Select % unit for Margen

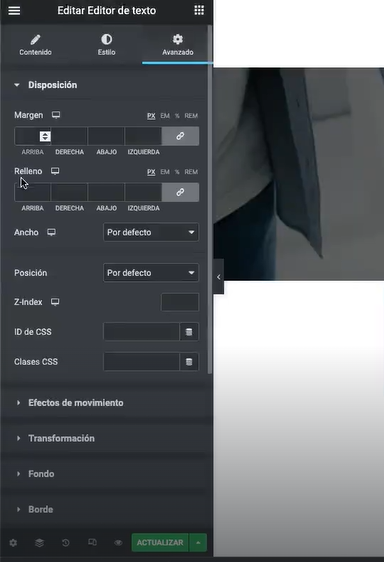coord(177,116)
